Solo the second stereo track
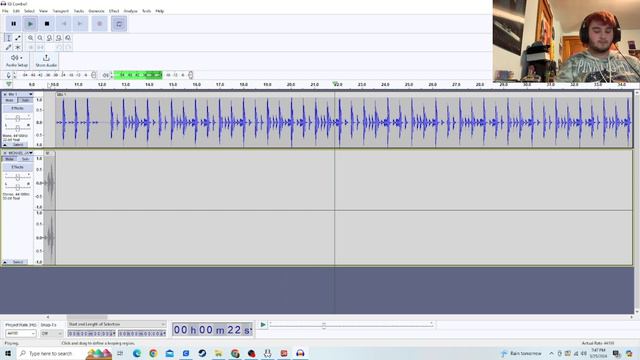 tap(25, 159)
